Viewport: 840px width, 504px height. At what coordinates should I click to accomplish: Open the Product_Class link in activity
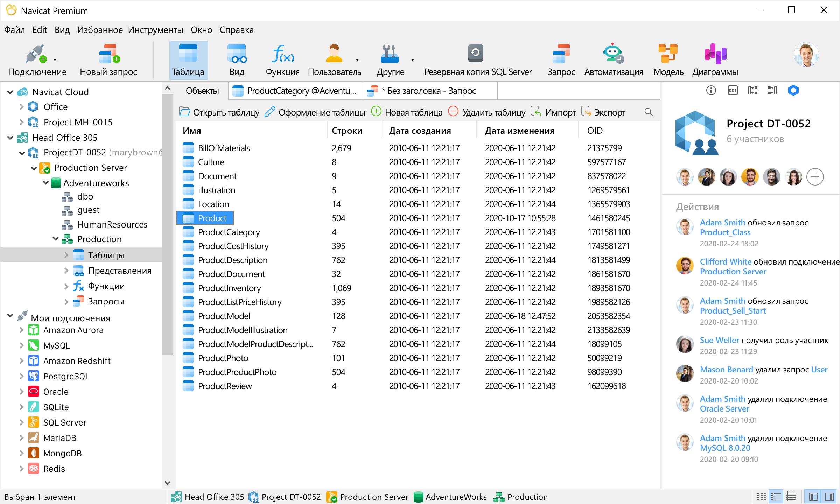point(725,232)
